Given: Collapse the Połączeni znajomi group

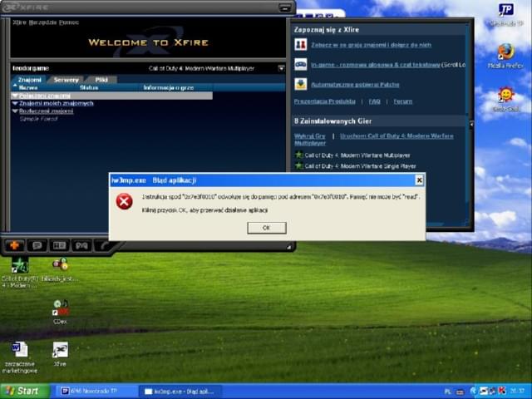Looking at the screenshot, I should point(15,96).
